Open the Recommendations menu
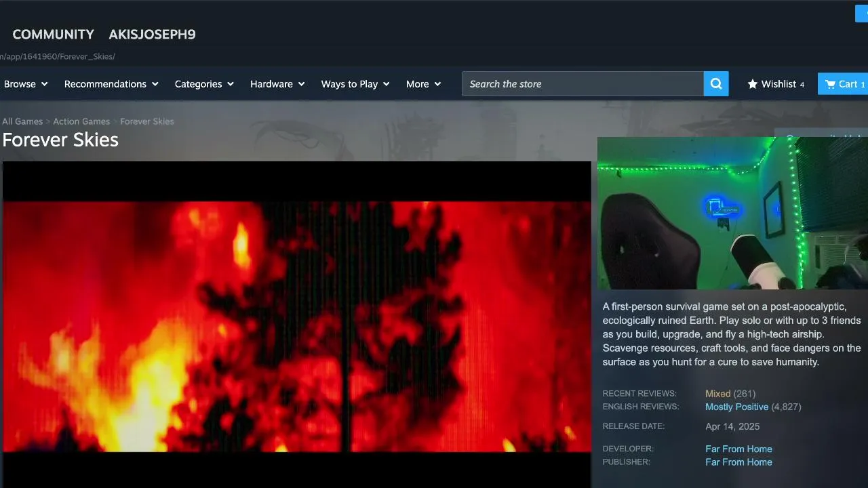868x488 pixels. pos(111,84)
